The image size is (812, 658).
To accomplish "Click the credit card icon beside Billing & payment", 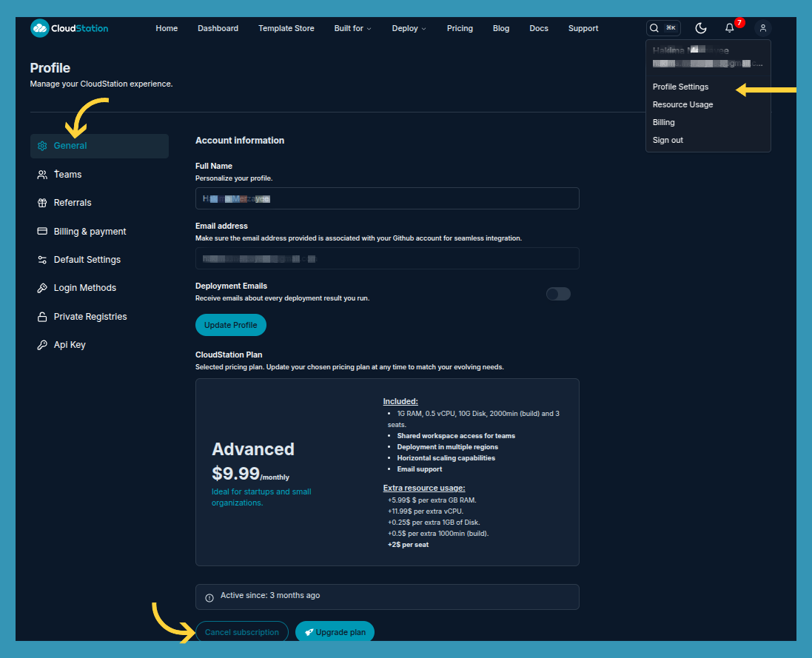I will click(42, 231).
